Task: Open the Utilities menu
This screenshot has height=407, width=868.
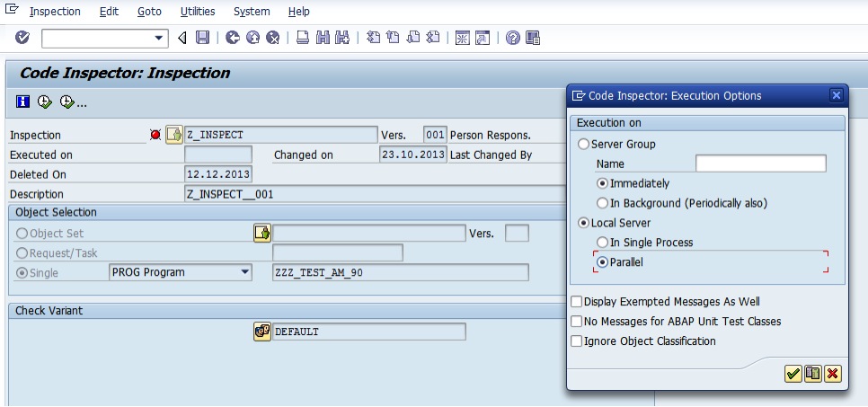Action: tap(197, 12)
